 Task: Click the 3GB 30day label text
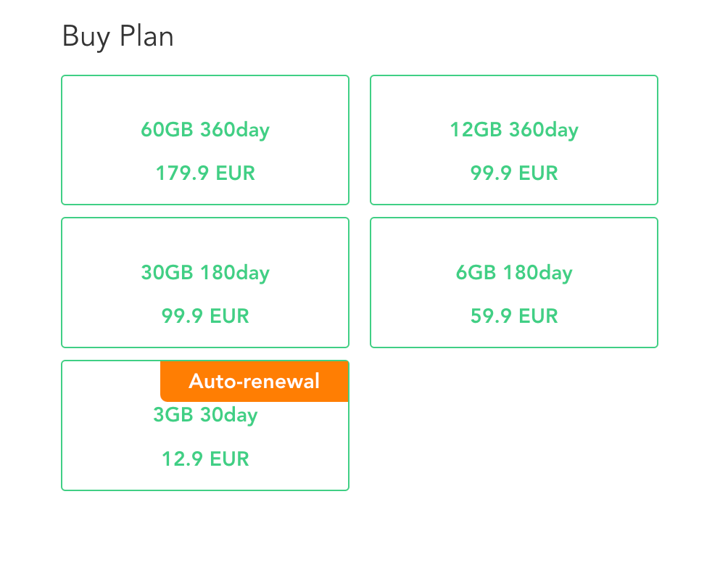[205, 415]
